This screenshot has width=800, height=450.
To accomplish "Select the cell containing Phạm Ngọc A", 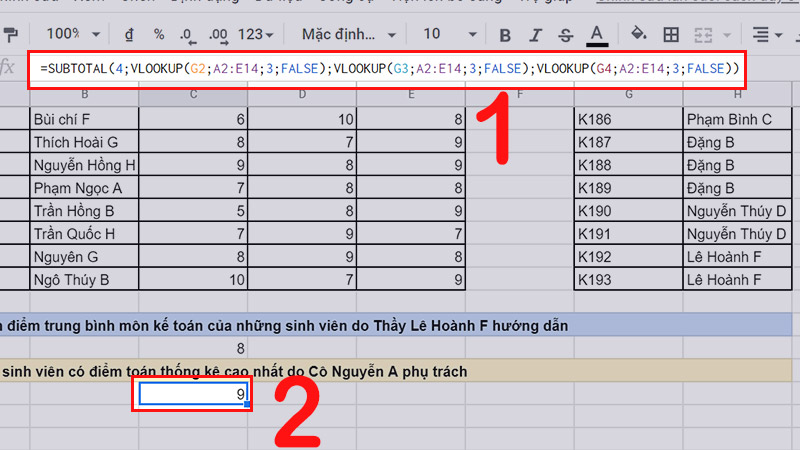I will coord(84,187).
